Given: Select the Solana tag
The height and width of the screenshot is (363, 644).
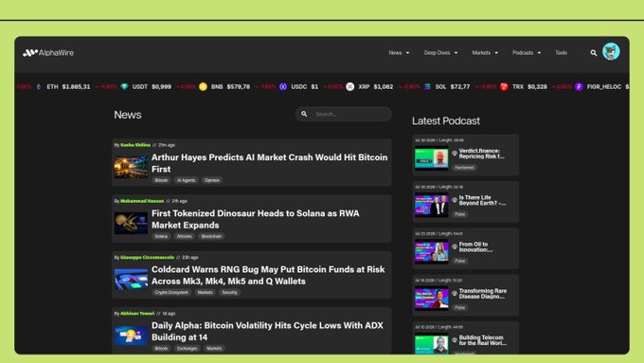Looking at the screenshot, I should tap(161, 236).
